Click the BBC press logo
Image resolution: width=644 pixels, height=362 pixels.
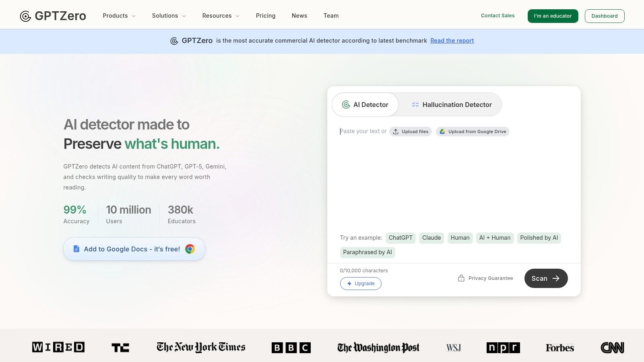291,348
